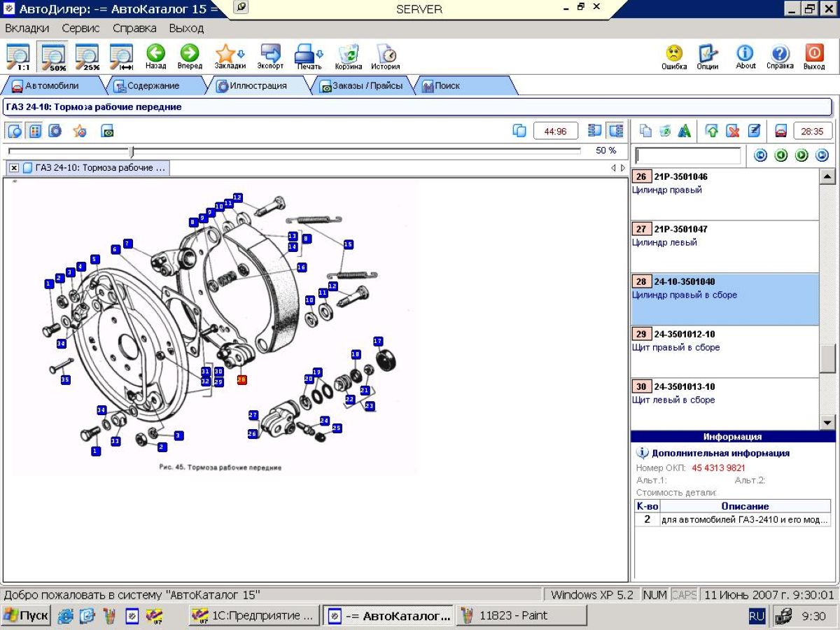Toggle the colored dots grid icon
The height and width of the screenshot is (630, 840).
(x=34, y=131)
